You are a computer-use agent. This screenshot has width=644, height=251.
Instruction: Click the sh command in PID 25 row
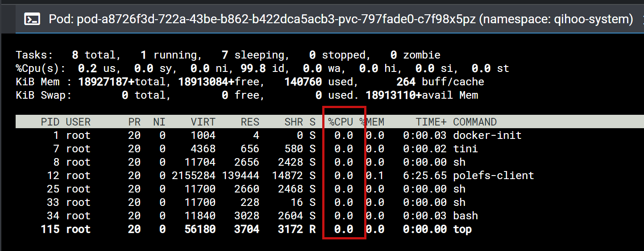tap(459, 189)
